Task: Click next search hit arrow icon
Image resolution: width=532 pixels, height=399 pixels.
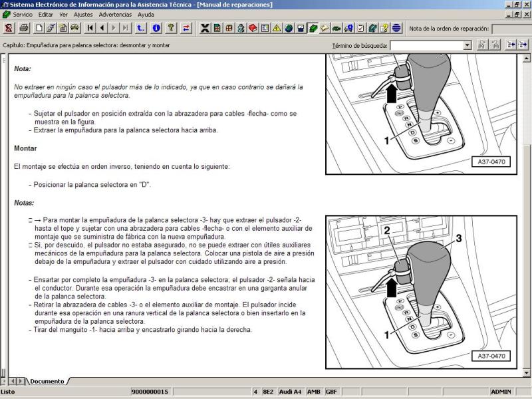Action: [x=523, y=45]
